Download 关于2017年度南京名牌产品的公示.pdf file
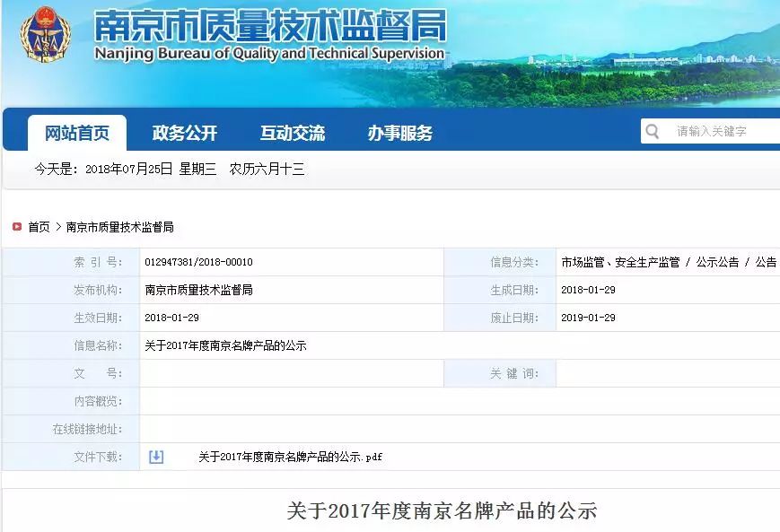This screenshot has width=780, height=532. pos(290,458)
